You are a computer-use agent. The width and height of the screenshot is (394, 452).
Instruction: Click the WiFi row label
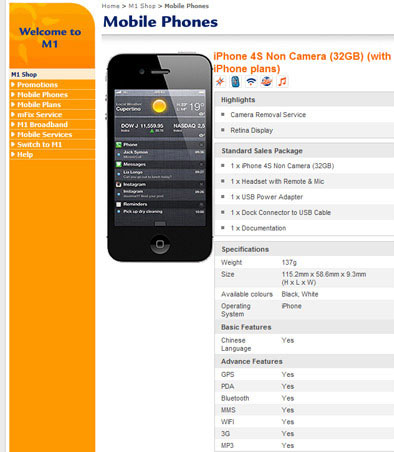click(227, 422)
